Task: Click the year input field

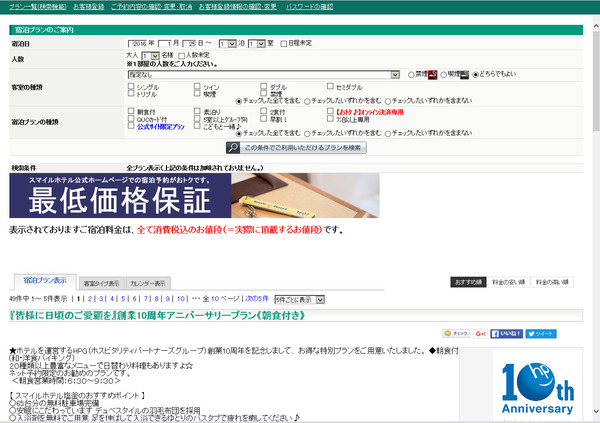Action: [137, 44]
